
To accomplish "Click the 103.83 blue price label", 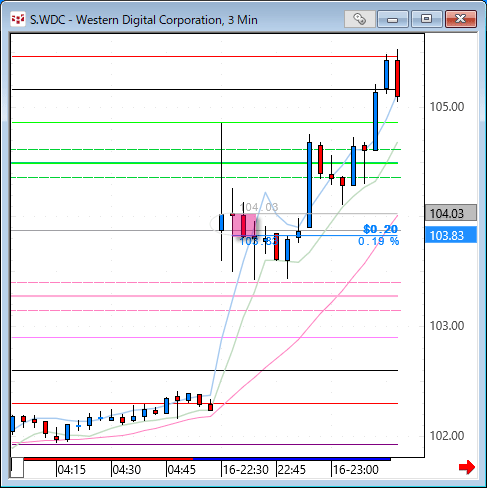I will point(451,235).
